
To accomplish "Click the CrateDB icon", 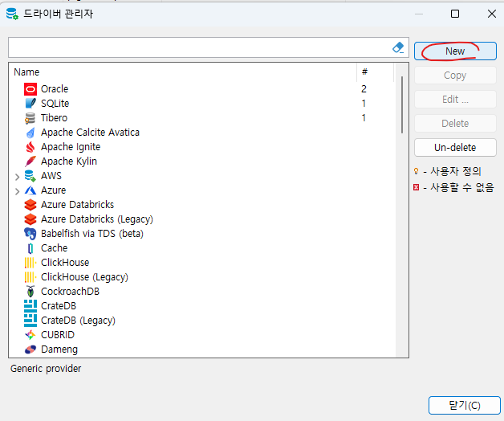I will (x=30, y=306).
